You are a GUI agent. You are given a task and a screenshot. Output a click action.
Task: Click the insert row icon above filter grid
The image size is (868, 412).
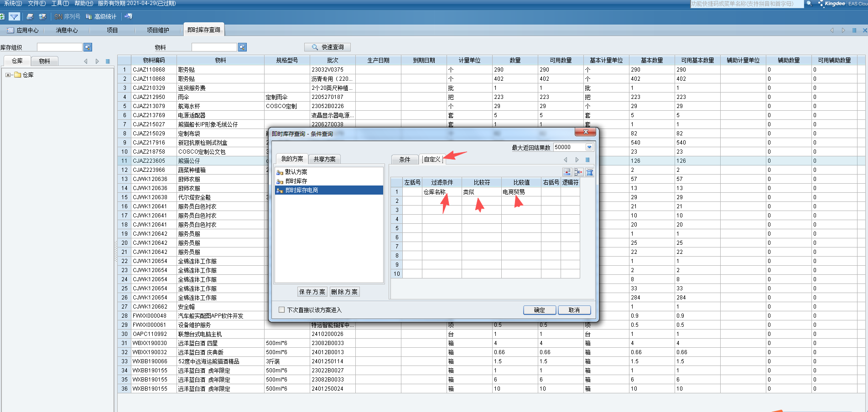click(x=567, y=172)
